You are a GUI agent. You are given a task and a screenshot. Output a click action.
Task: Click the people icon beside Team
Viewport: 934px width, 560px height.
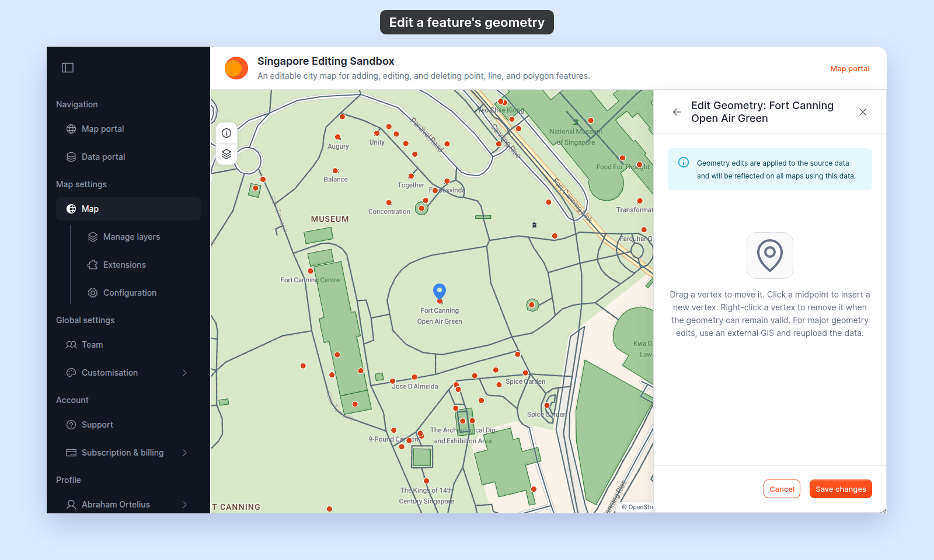coord(71,345)
